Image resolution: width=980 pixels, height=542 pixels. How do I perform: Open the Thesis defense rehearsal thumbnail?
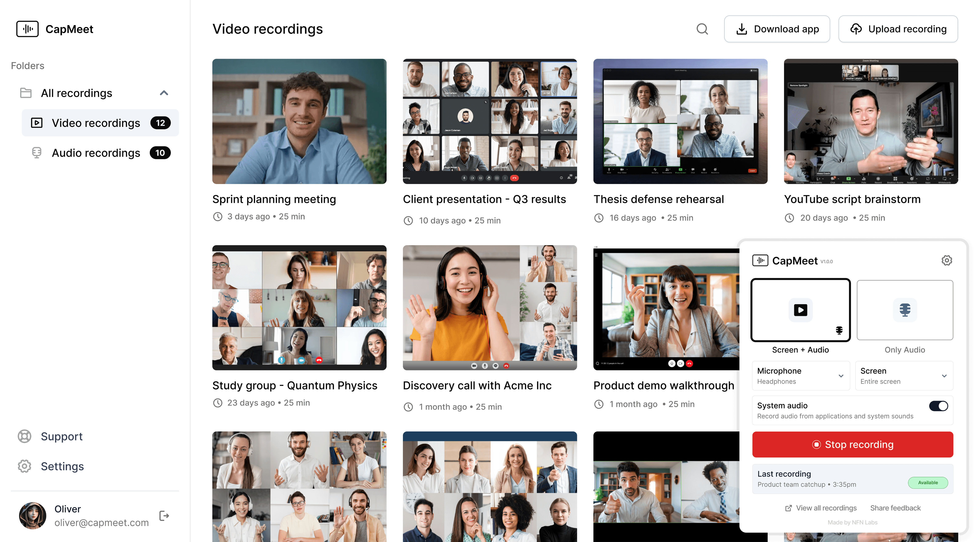click(680, 121)
